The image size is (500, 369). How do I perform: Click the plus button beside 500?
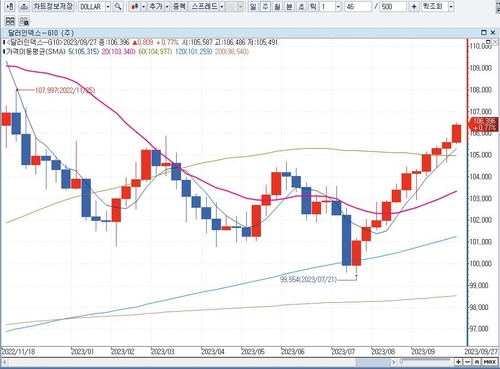(x=414, y=7)
